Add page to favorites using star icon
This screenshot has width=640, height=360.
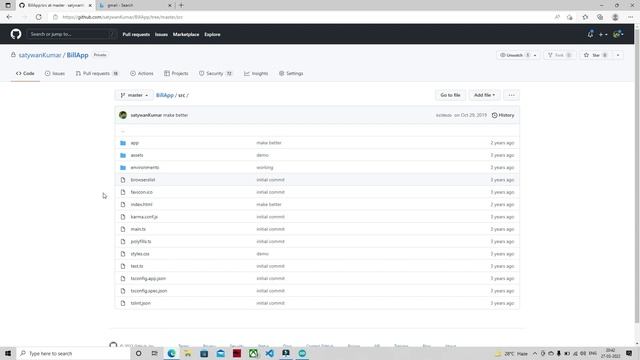tap(585, 17)
